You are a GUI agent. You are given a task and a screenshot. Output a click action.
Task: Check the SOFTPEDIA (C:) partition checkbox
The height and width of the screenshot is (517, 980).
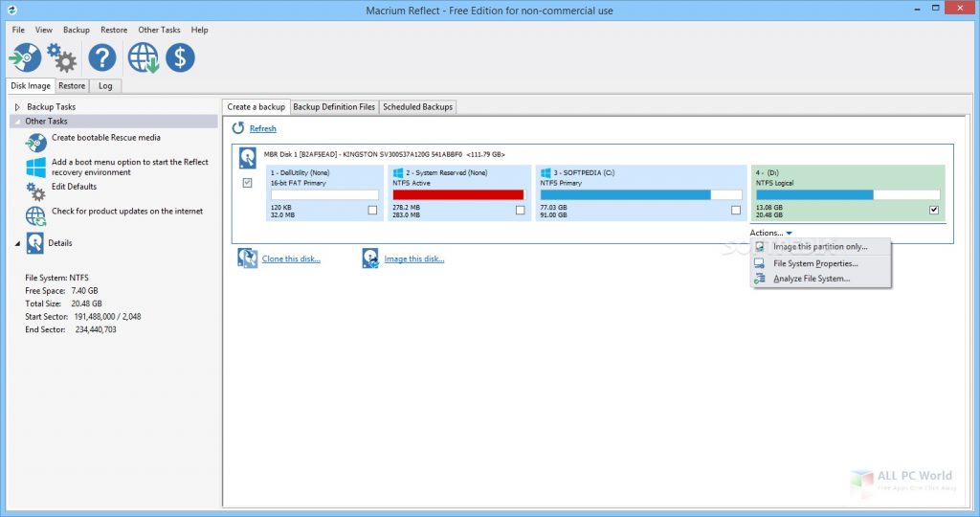point(736,210)
